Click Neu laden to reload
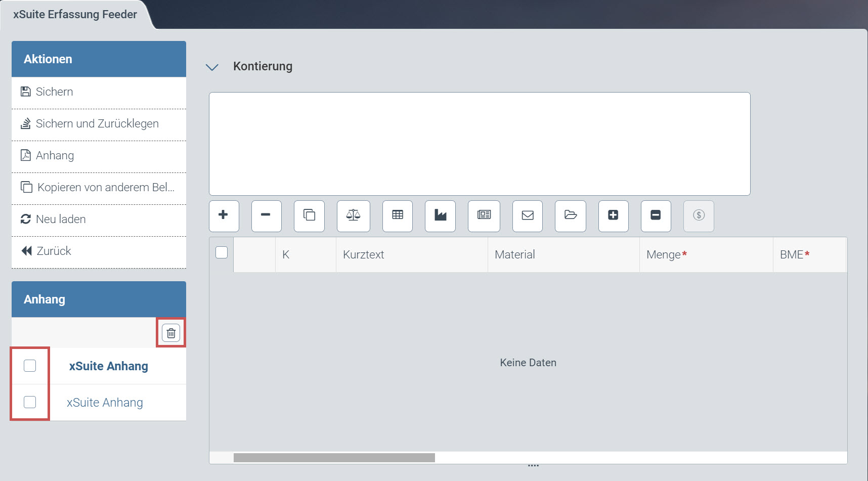 pyautogui.click(x=61, y=220)
